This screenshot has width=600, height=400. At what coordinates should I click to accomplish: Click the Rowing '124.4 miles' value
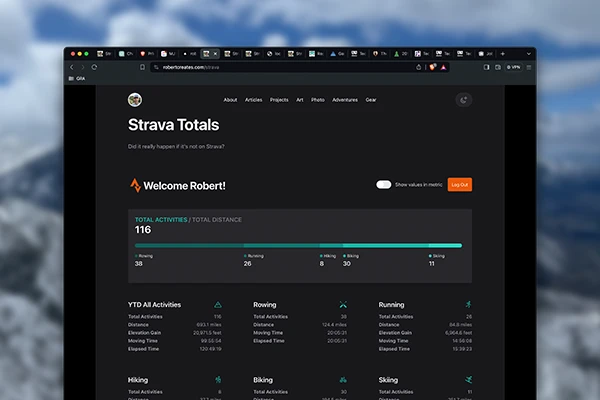pos(334,325)
